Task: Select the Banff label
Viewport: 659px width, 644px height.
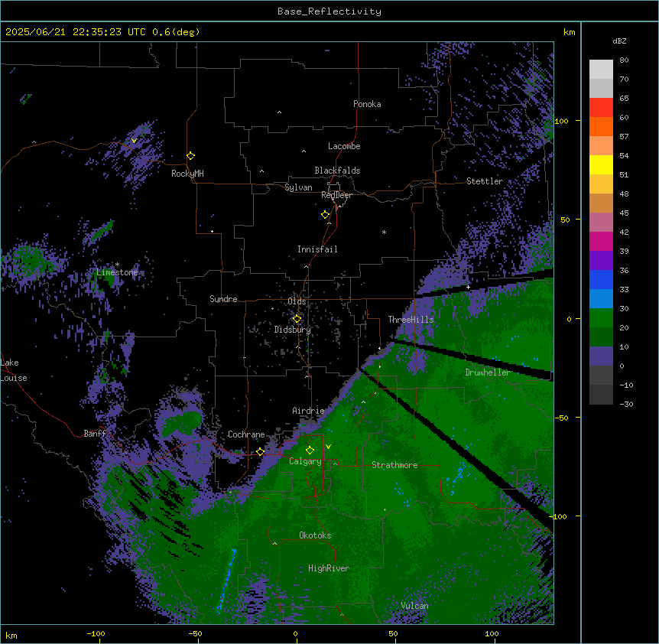Action: pyautogui.click(x=95, y=434)
